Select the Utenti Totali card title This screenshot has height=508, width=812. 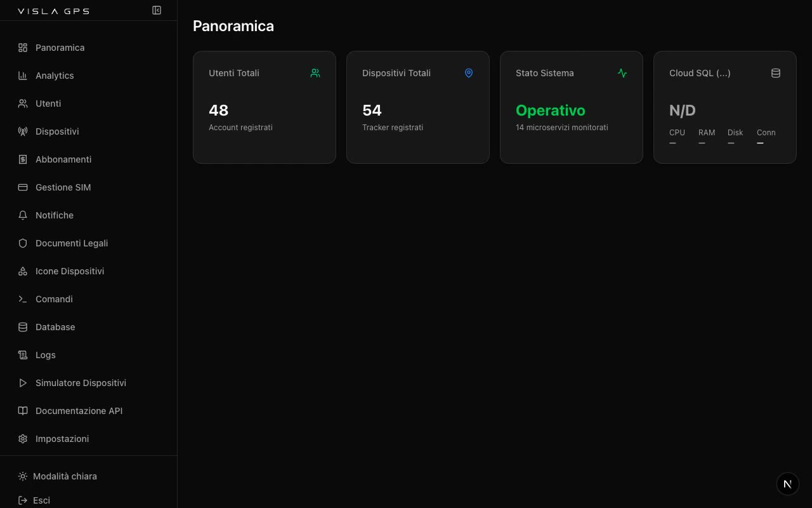click(x=234, y=73)
